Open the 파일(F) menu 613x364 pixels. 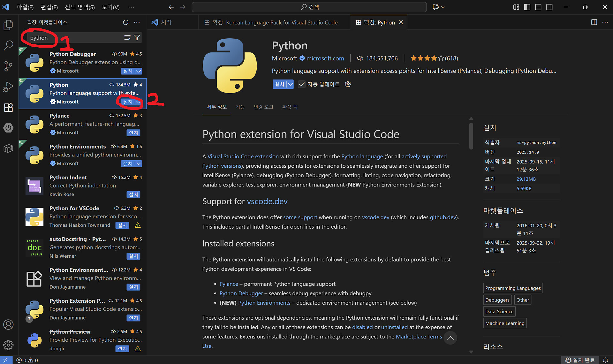[x=25, y=7]
